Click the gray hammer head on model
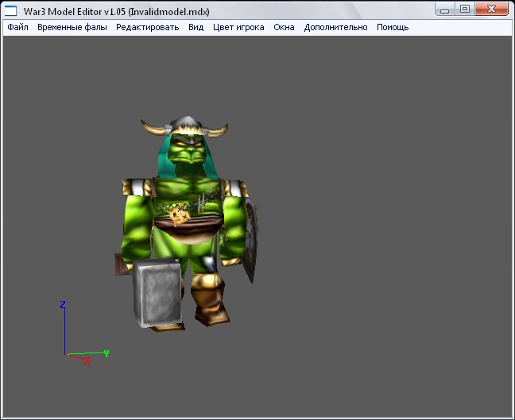The height and width of the screenshot is (420, 515). click(157, 292)
